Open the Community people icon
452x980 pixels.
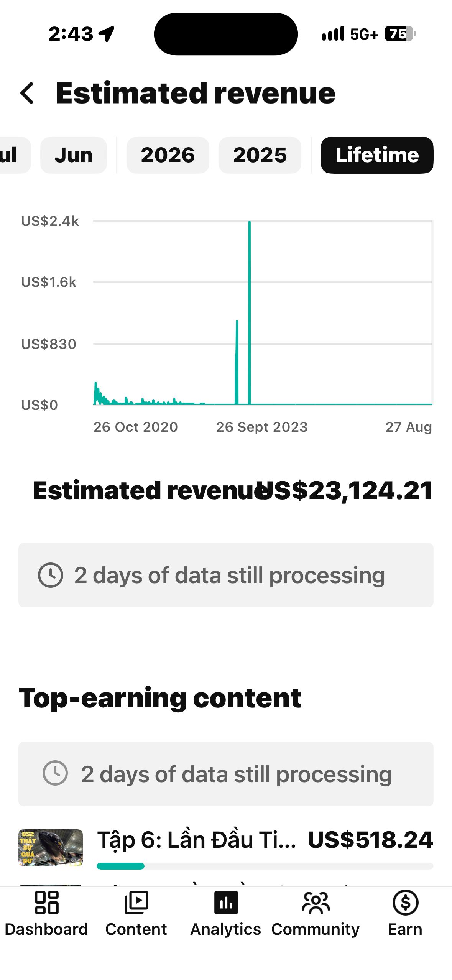316,902
